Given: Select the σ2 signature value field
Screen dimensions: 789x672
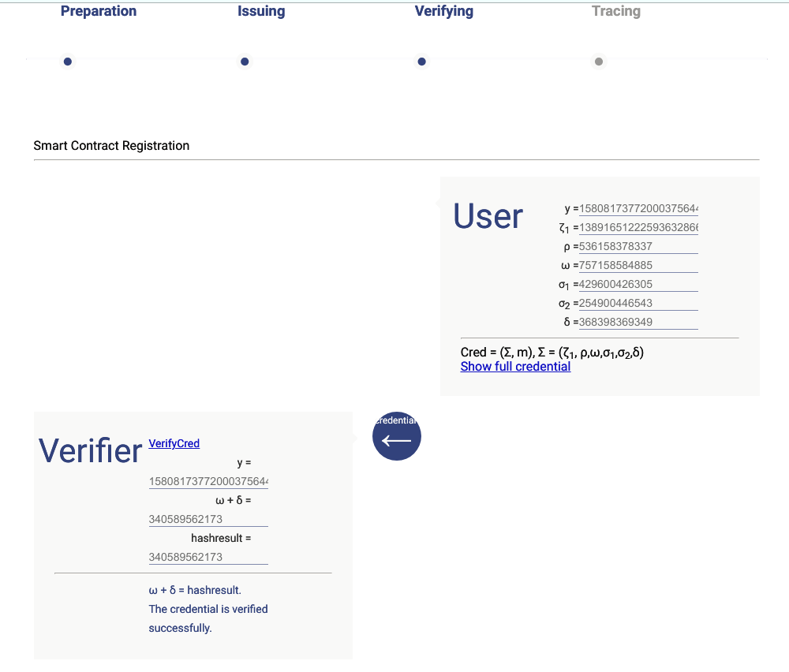Looking at the screenshot, I should tap(639, 303).
